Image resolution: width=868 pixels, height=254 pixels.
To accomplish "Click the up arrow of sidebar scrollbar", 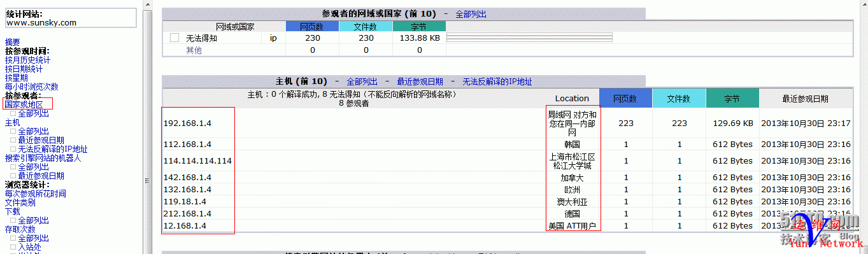I will click(148, 5).
